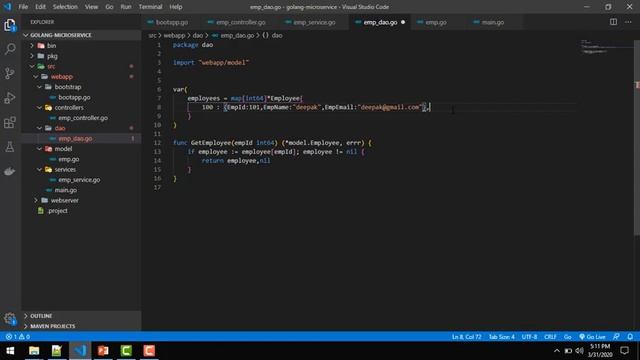Click the volume tray icon
The width and height of the screenshot is (640, 360).
click(x=579, y=351)
